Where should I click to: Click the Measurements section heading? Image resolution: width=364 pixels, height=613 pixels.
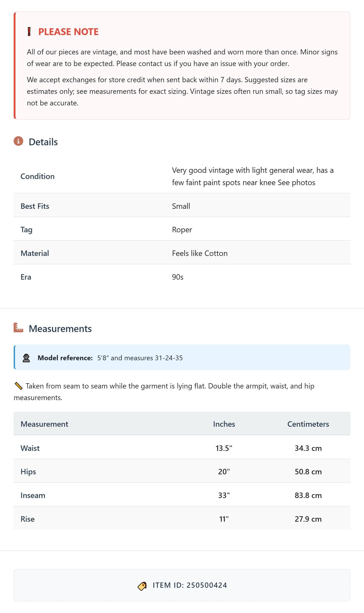point(60,329)
